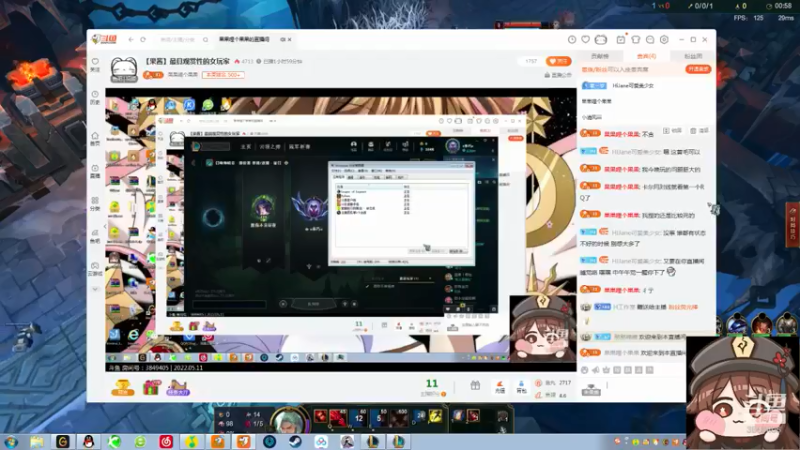Close the live room tab
This screenshot has width=800, height=450.
290,39
